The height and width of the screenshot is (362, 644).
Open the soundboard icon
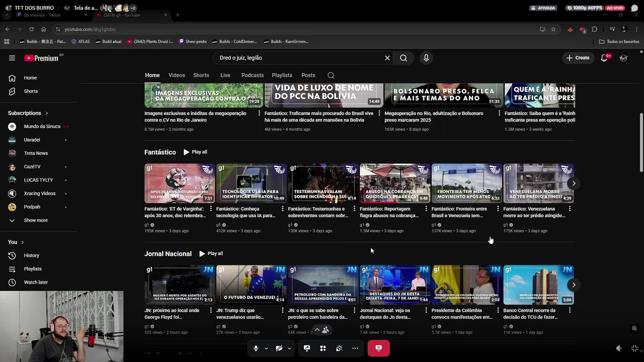(339, 348)
